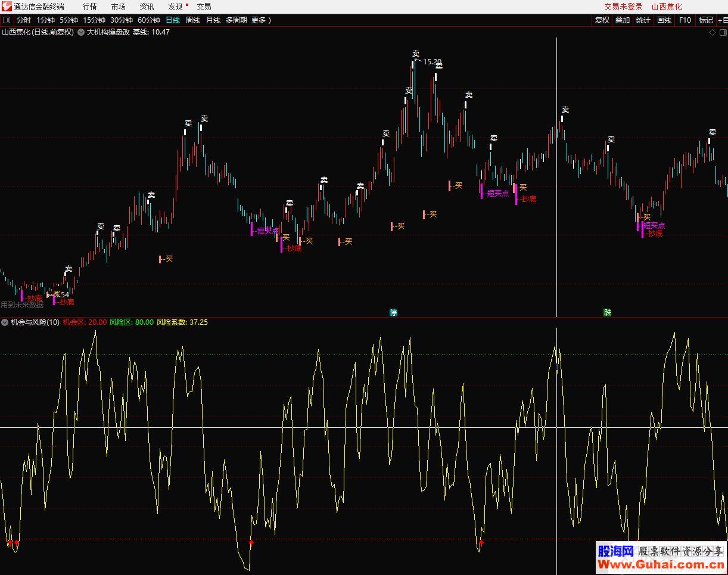Click the 统计 statistics button
The width and height of the screenshot is (728, 575).
(643, 20)
